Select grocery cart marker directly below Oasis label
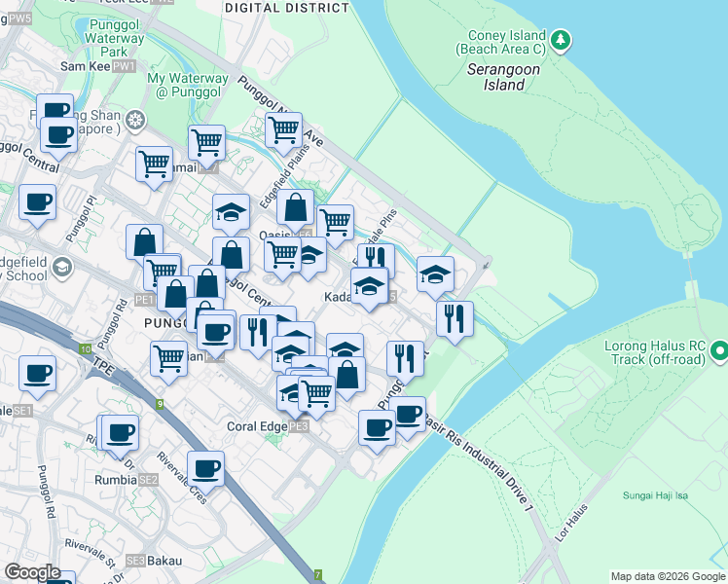This screenshot has height=584, width=728. tap(283, 257)
